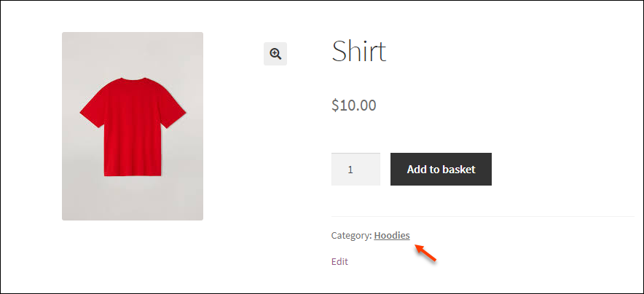Click the dark Add to basket button label
Viewport: 644px width, 294px height.
pyautogui.click(x=441, y=170)
